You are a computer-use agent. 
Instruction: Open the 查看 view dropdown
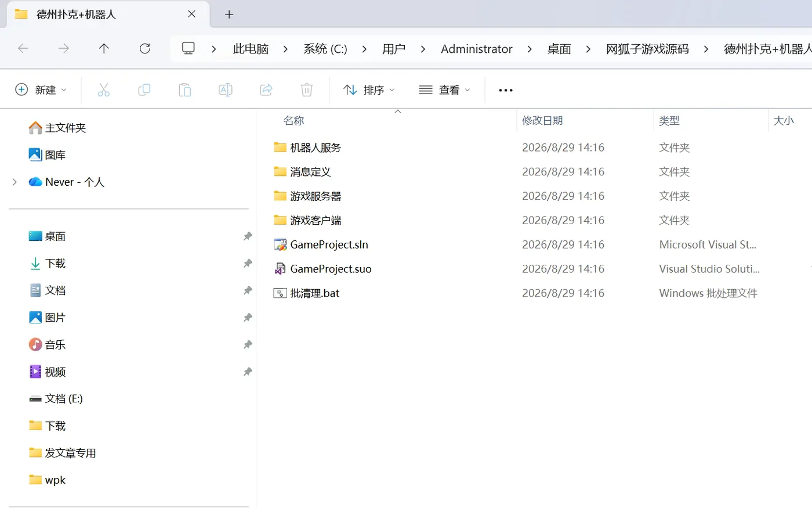pos(444,90)
